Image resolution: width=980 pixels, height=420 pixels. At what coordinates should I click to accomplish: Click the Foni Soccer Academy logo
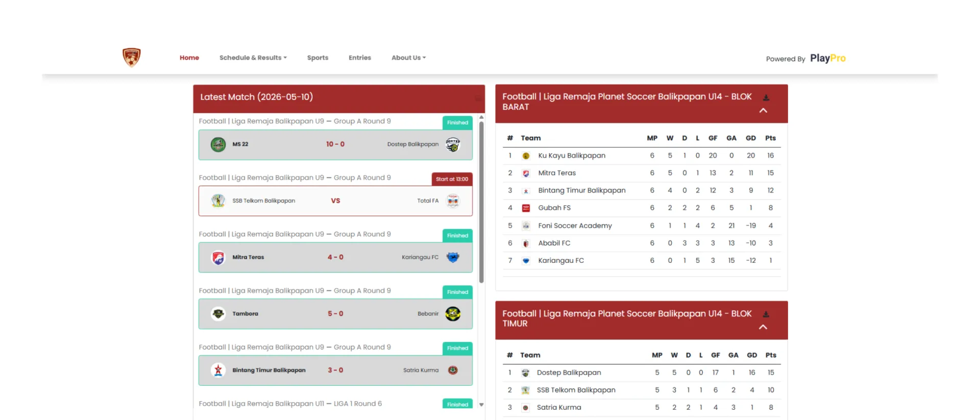click(x=526, y=226)
